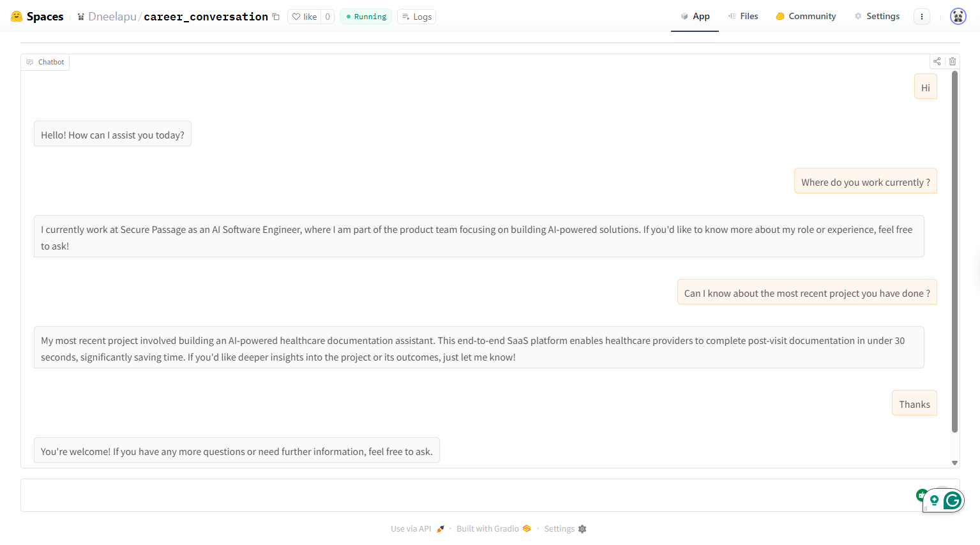The height and width of the screenshot is (545, 980).
Task: Click the scroll down arrow in chatbot
Action: click(x=954, y=463)
